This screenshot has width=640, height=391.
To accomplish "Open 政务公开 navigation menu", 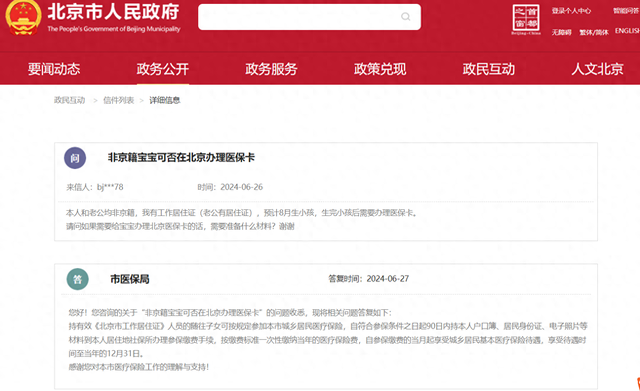I will click(x=162, y=69).
